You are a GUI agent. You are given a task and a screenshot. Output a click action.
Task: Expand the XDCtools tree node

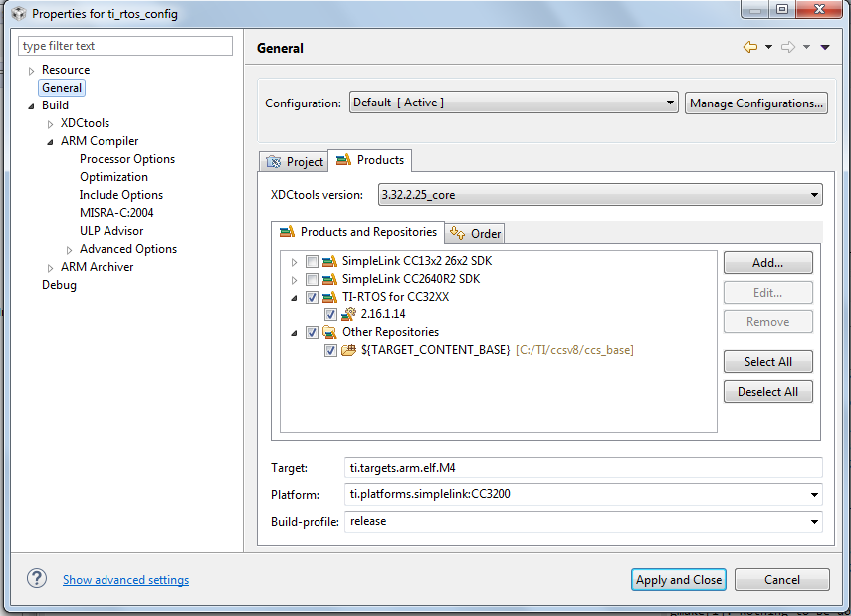[50, 124]
